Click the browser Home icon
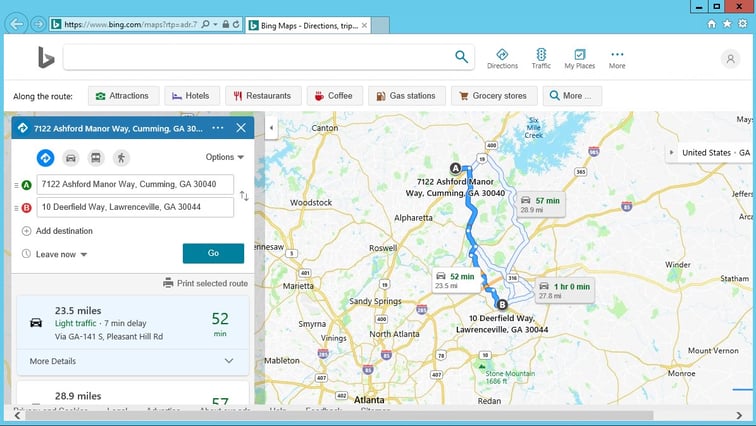The width and height of the screenshot is (756, 426). 712,24
